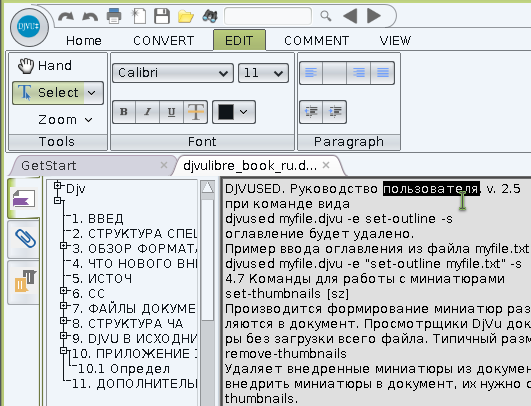The image size is (531, 406).
Task: Justify paragraph text
Action: tap(383, 73)
